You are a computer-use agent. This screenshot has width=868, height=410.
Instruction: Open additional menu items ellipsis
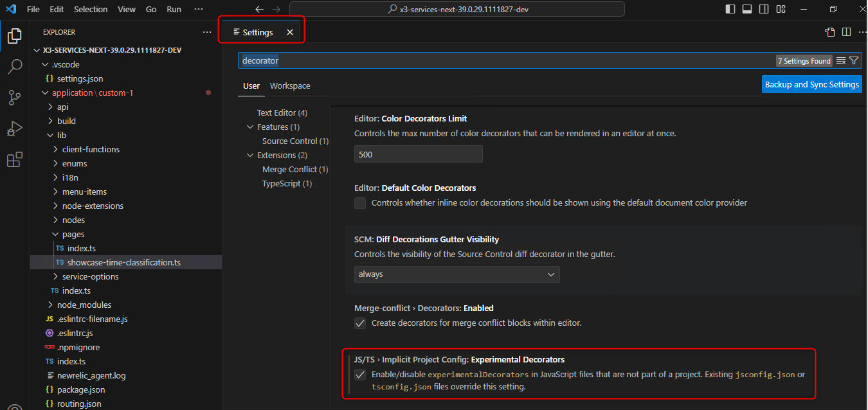(199, 10)
